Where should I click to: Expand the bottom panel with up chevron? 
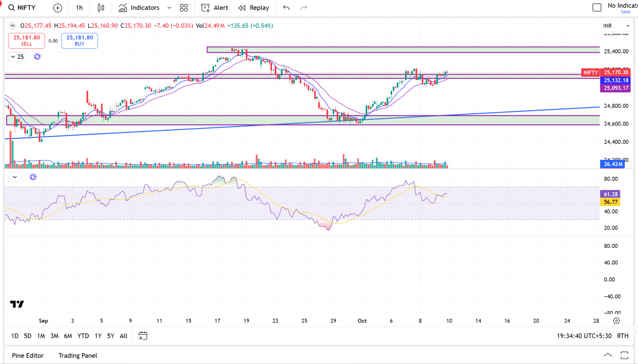click(x=608, y=355)
